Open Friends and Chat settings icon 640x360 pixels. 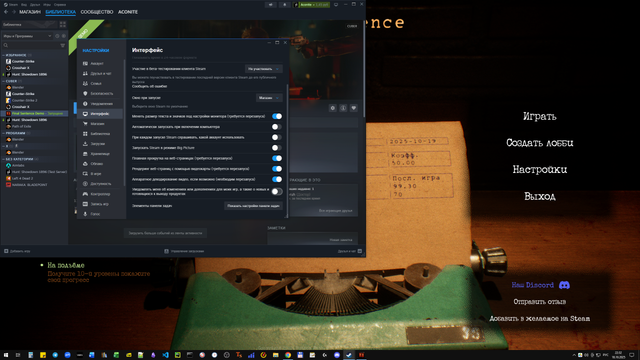[x=85, y=73]
